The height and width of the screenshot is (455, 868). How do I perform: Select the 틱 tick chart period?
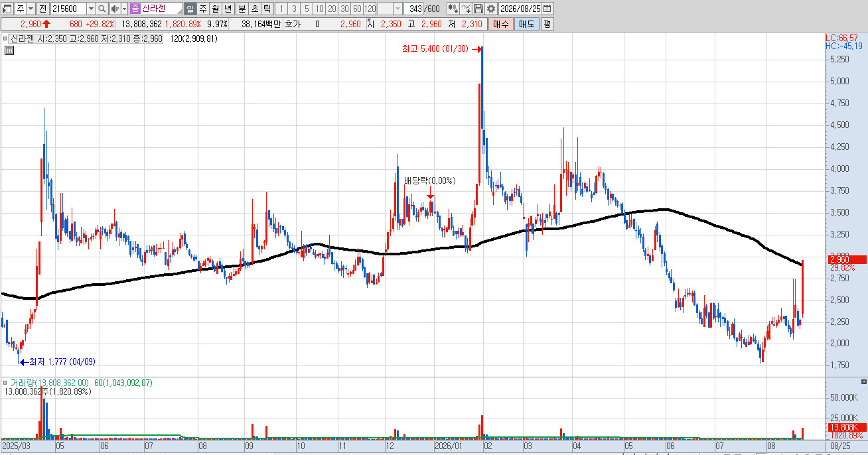point(267,9)
